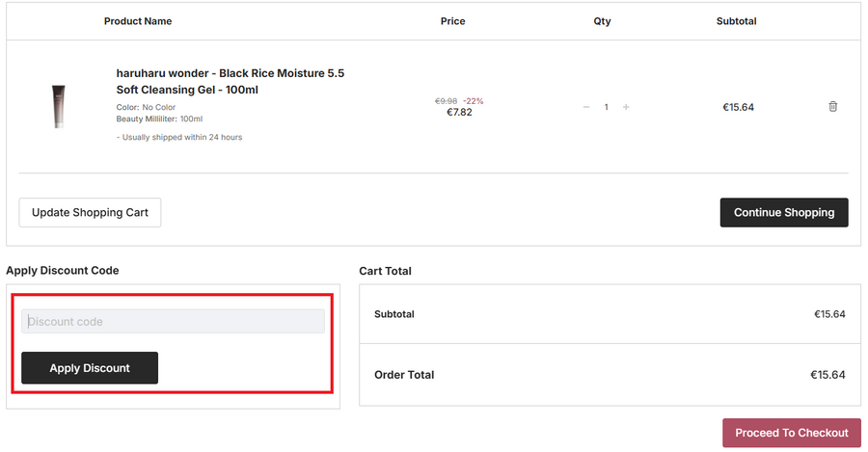Click the Product Name column header
Screen dimensions: 868x452
[x=138, y=21]
